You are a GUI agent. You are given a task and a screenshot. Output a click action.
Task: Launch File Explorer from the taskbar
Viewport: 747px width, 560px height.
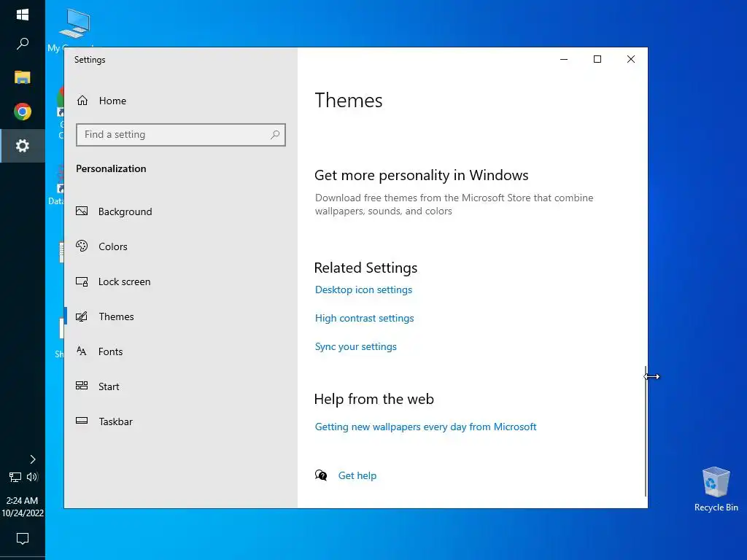(x=23, y=77)
